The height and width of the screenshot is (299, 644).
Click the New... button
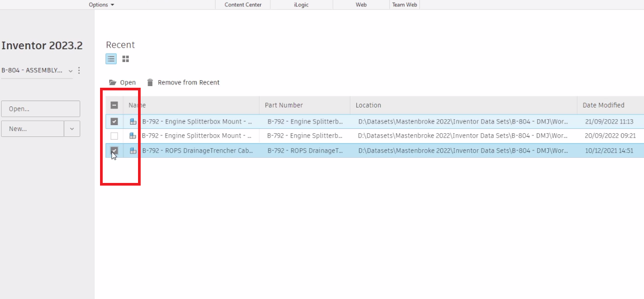coord(33,128)
